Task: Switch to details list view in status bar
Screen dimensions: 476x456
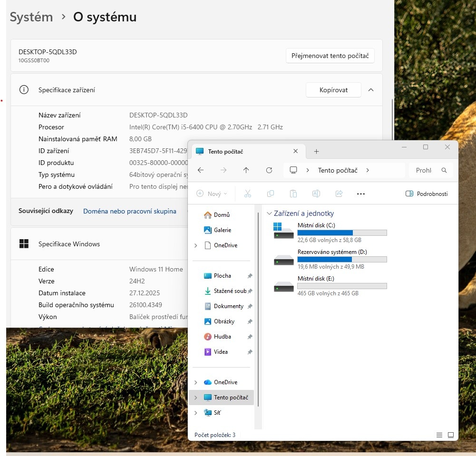Action: click(x=439, y=435)
